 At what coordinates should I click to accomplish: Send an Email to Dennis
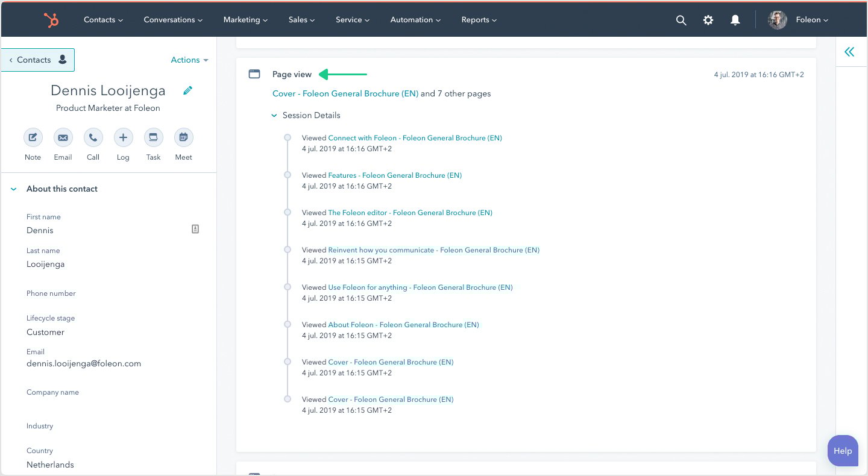(x=63, y=137)
